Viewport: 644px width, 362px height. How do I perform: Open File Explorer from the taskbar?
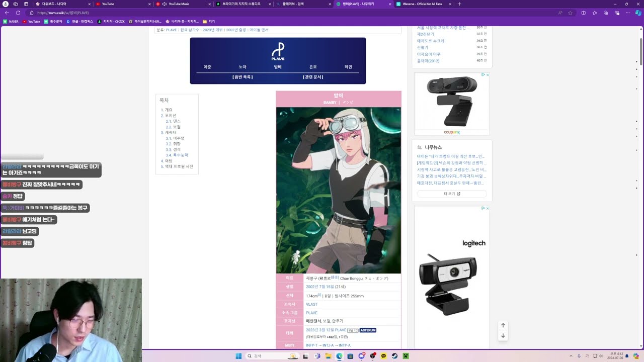click(328, 356)
